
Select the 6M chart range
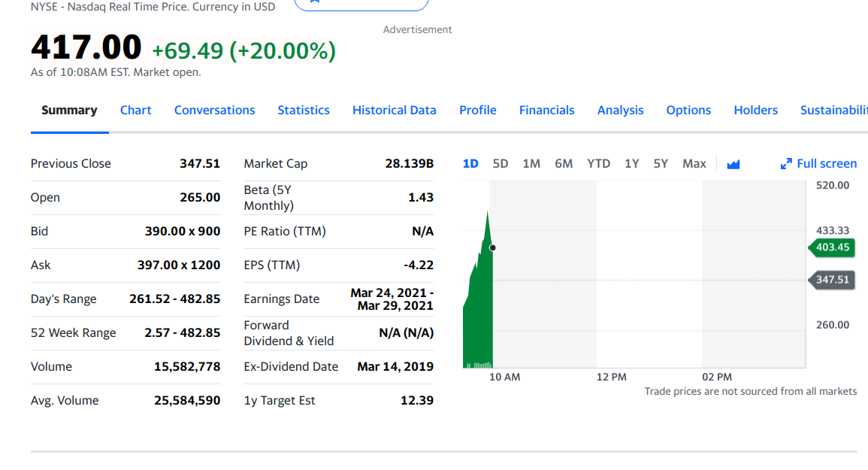(x=564, y=163)
